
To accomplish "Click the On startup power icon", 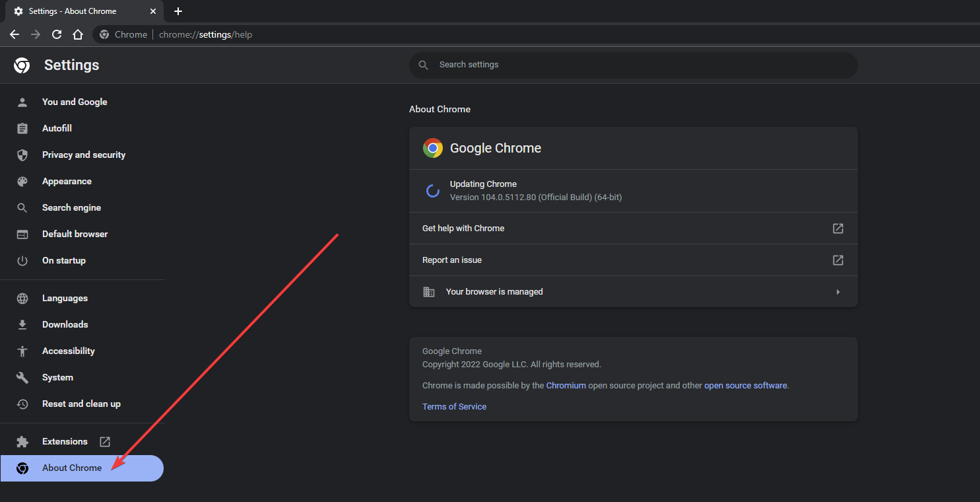I will coord(22,260).
